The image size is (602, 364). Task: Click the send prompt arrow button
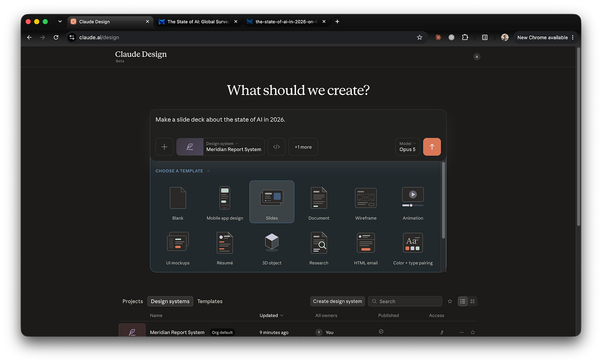coord(432,147)
